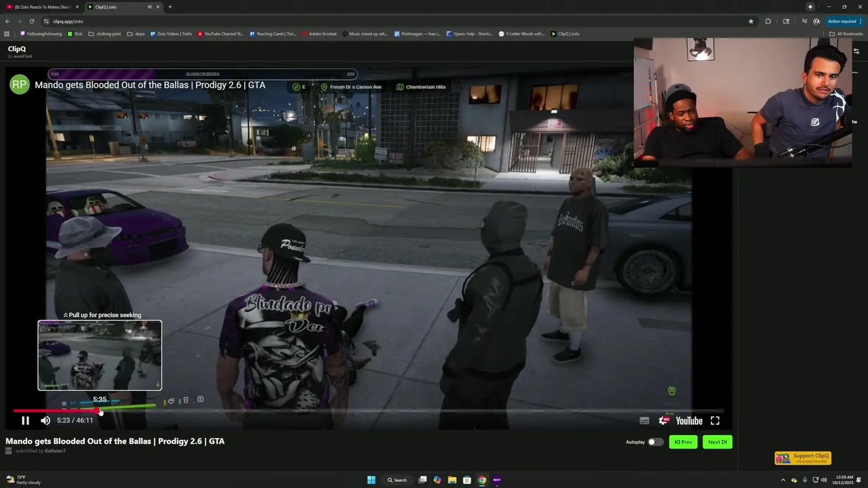Viewport: 868px width, 488px height.
Task: Open the side panel icon in toolbar
Action: (x=786, y=21)
